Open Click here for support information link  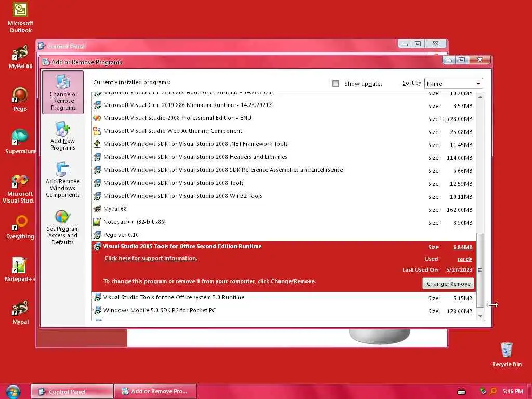pos(151,259)
